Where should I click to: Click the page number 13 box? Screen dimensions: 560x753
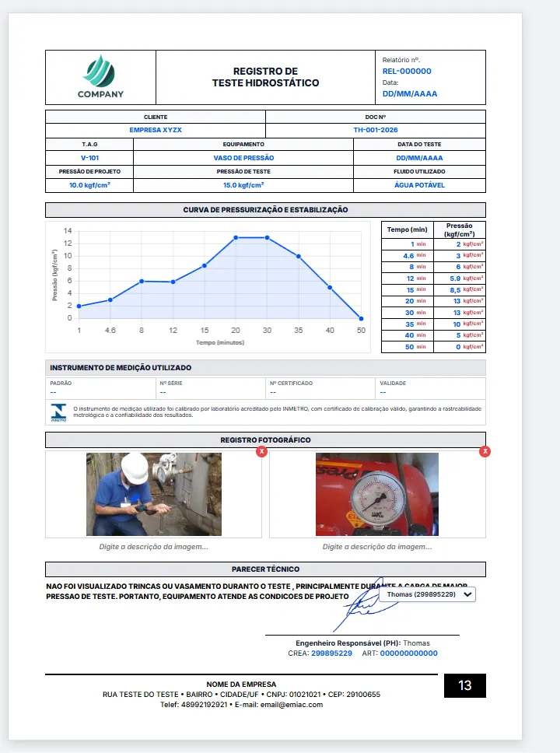point(465,685)
